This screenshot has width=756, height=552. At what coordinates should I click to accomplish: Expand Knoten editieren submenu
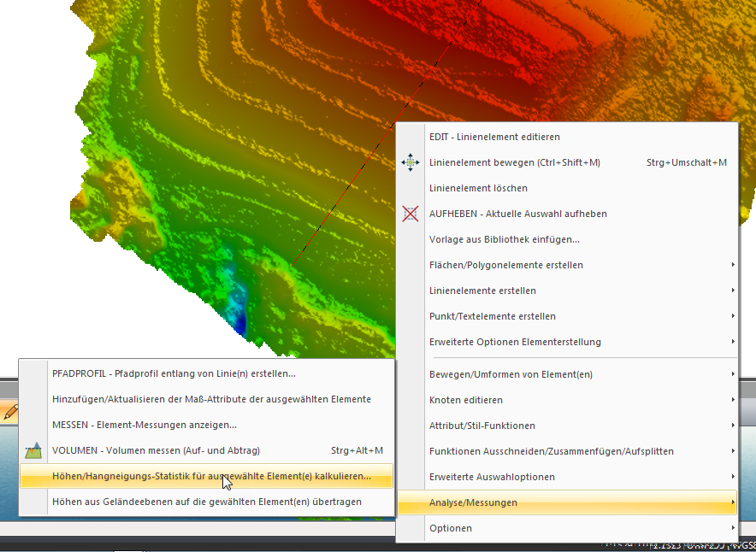tap(567, 400)
